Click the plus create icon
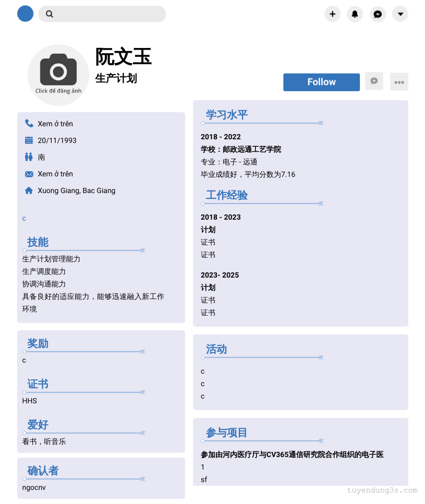Image resolution: width=425 pixels, height=504 pixels. point(332,14)
